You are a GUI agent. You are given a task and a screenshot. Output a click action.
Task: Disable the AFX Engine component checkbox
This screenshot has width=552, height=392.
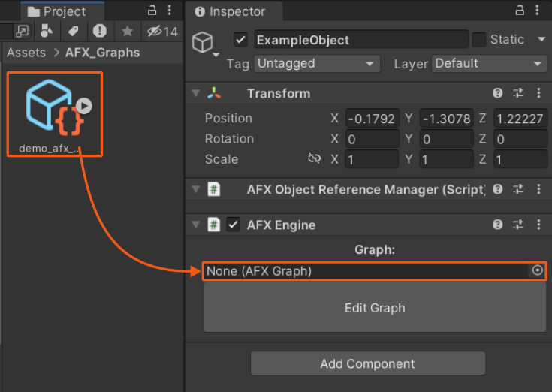click(234, 225)
